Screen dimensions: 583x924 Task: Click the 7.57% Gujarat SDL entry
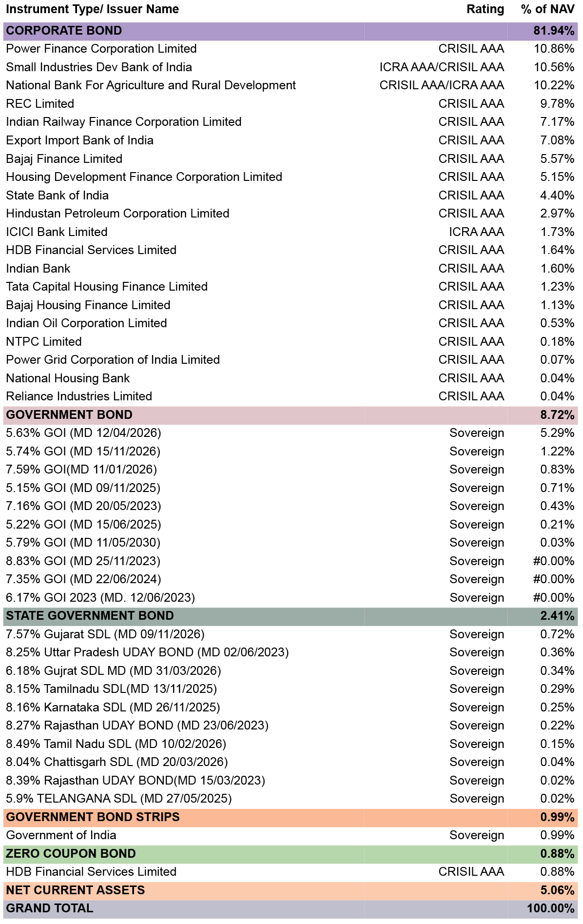tap(105, 634)
